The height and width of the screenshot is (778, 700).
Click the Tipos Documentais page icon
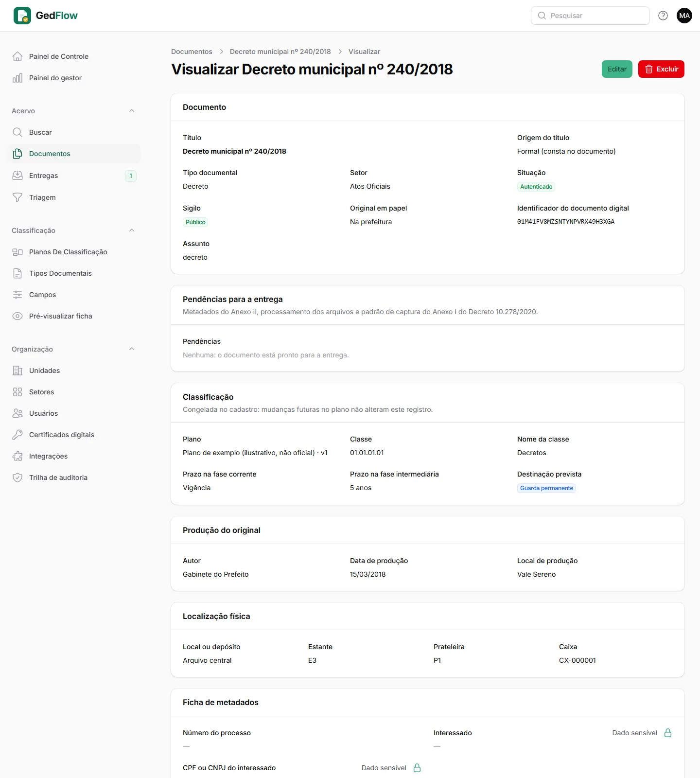click(x=17, y=273)
